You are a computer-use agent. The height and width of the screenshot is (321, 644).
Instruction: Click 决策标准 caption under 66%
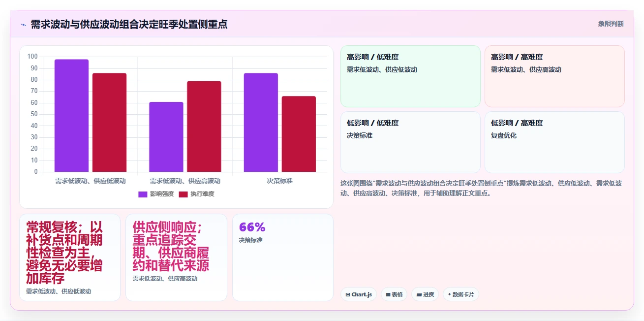[251, 240]
